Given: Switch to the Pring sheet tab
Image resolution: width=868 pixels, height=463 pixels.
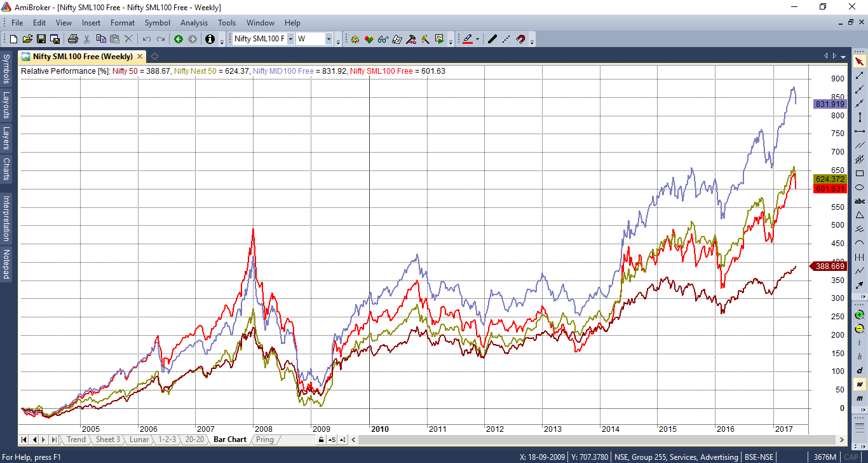Looking at the screenshot, I should (x=265, y=439).
